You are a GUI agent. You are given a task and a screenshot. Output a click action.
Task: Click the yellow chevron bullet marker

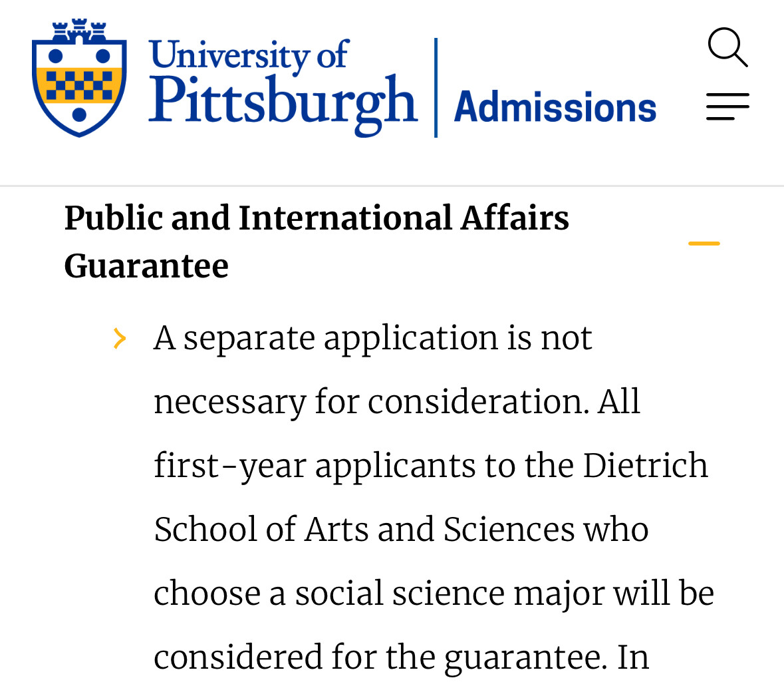120,338
